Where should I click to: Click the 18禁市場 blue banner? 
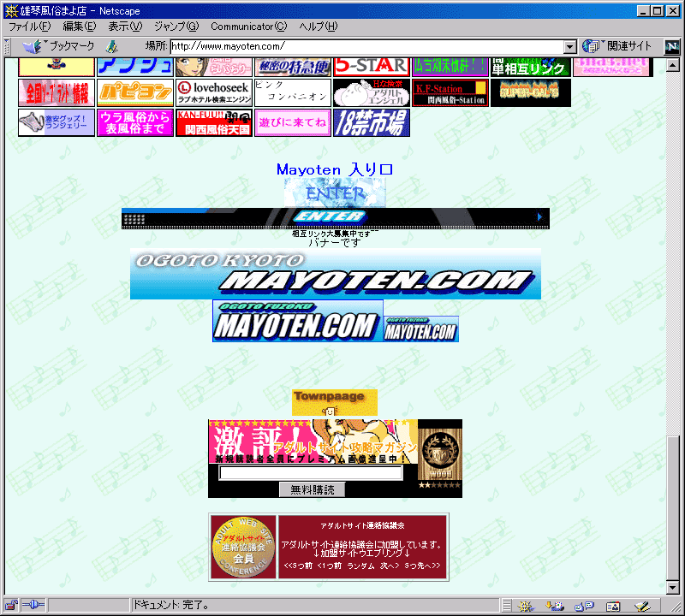(372, 122)
